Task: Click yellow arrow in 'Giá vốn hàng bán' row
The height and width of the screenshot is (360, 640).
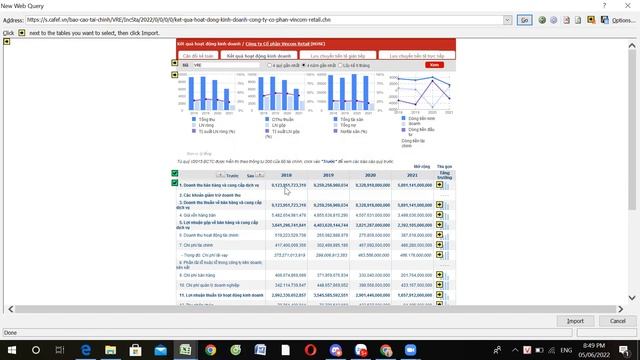Action: (439, 215)
